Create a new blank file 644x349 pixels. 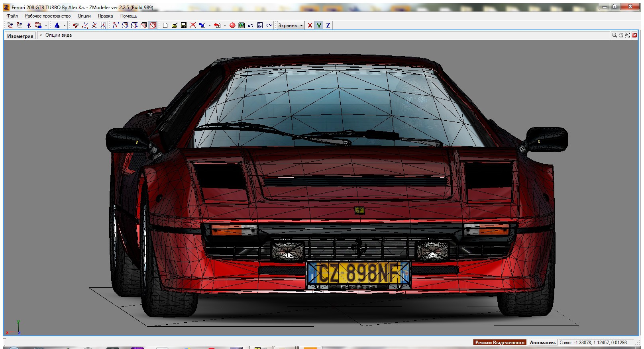pyautogui.click(x=165, y=25)
